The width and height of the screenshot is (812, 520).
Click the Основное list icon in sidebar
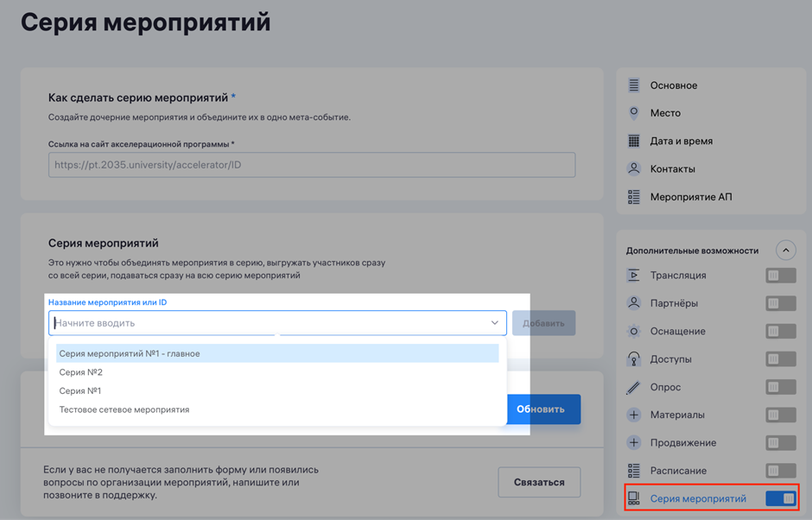click(634, 86)
